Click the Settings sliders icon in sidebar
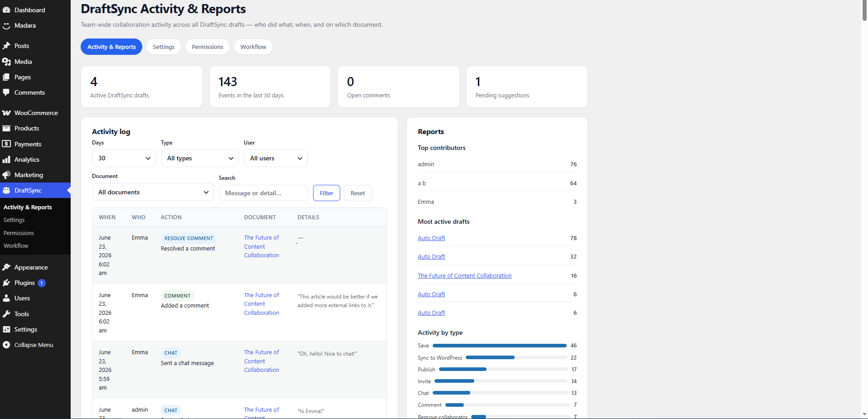 pyautogui.click(x=6, y=329)
